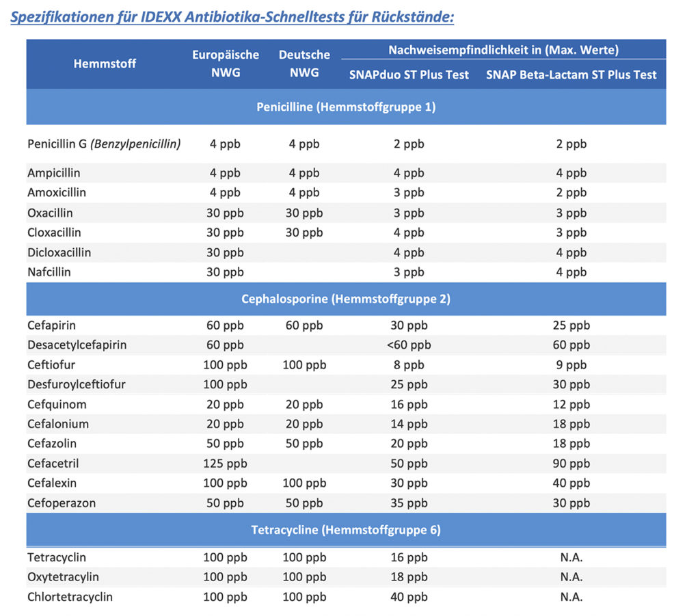The image size is (700, 616).
Task: Click Penicillin G's Europäische NWG '4 ppb'
Action: [225, 144]
